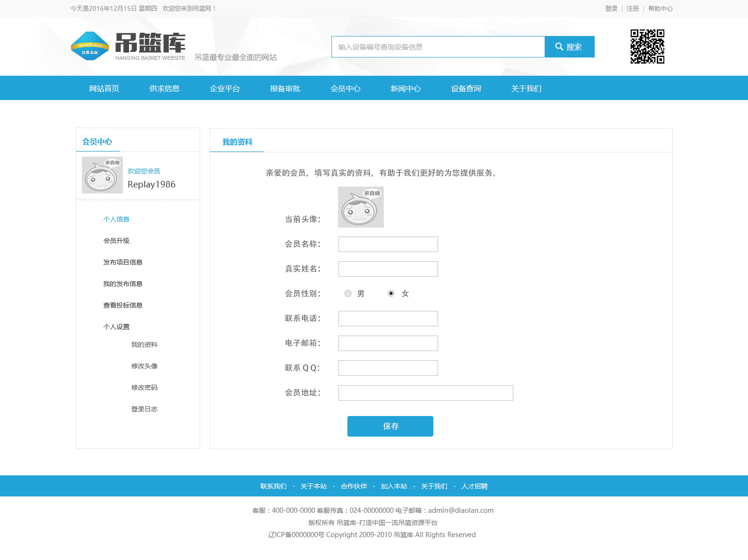
Task: Select 修改密码 in the sidebar
Action: (144, 388)
